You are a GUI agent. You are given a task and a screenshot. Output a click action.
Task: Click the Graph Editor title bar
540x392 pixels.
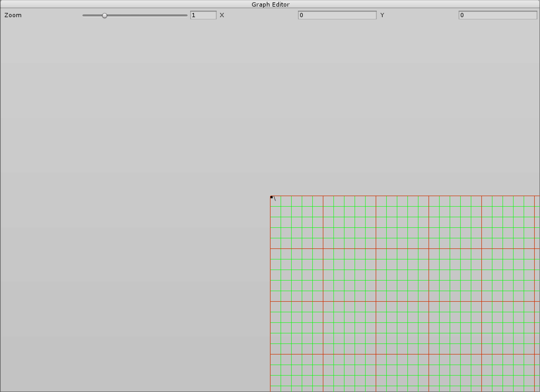point(270,4)
